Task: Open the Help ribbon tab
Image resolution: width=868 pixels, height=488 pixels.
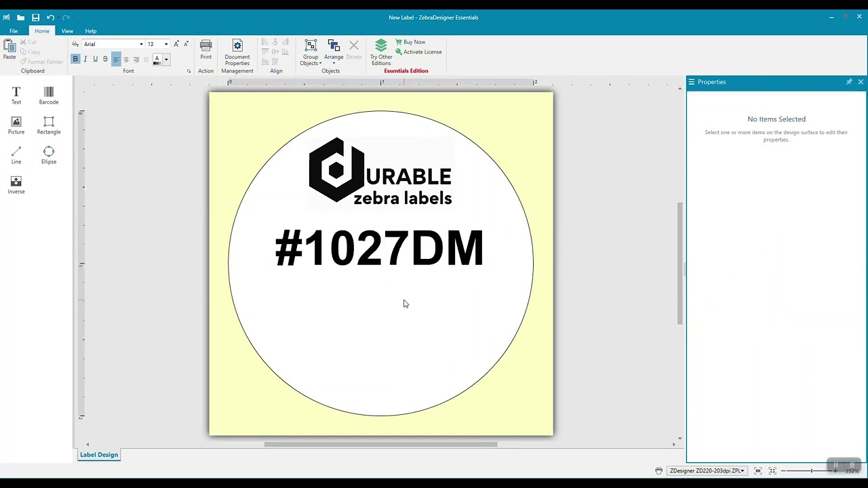Action: [91, 31]
